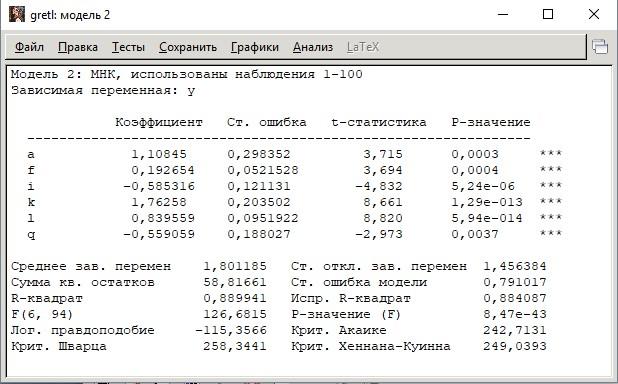
Task: Click the gretl application icon in title bar
Action: (17, 15)
